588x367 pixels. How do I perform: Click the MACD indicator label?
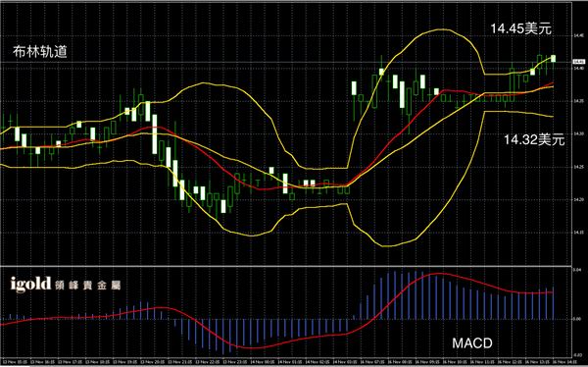pyautogui.click(x=472, y=343)
